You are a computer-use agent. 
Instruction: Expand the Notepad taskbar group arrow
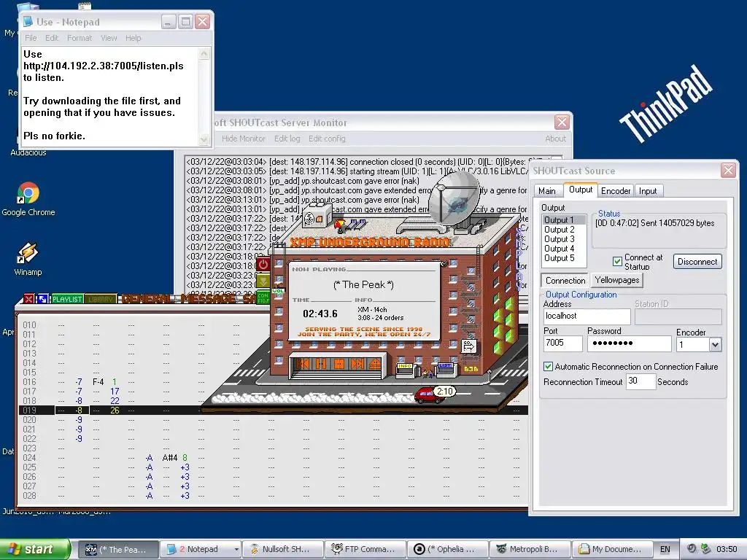pos(236,549)
